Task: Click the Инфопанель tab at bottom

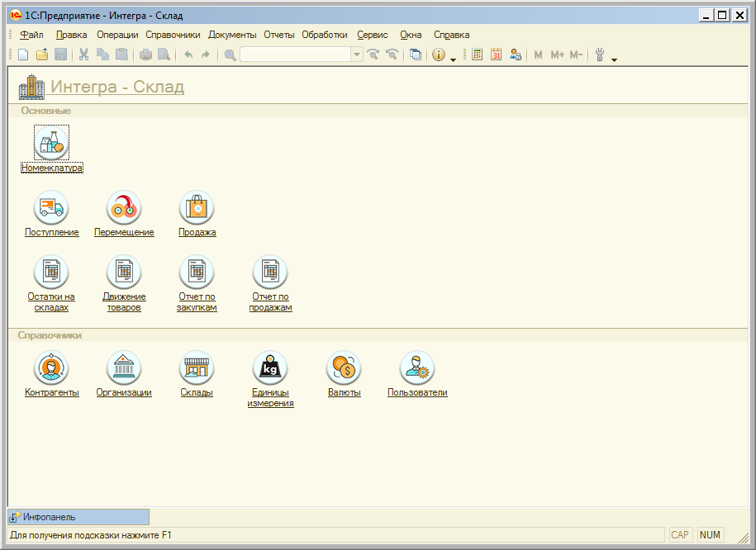Action: [x=78, y=517]
